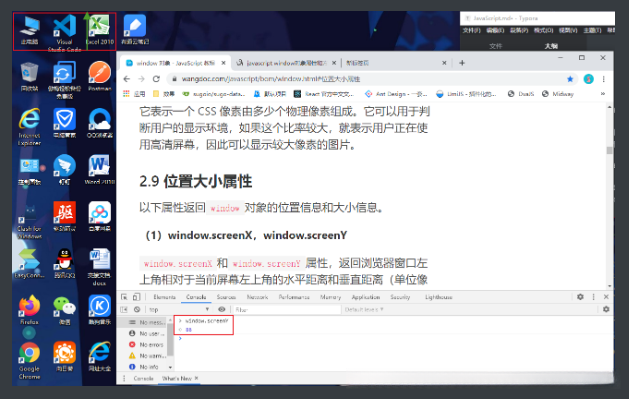The height and width of the screenshot is (399, 629).
Task: Select the No warnings sidebar row
Action: click(147, 356)
